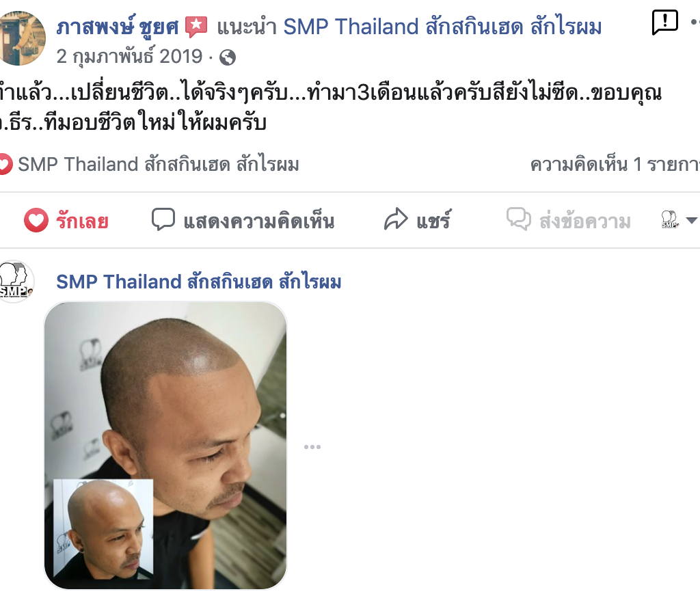700x596 pixels.
Task: Click the heart reaction count icon
Action: coord(5,164)
